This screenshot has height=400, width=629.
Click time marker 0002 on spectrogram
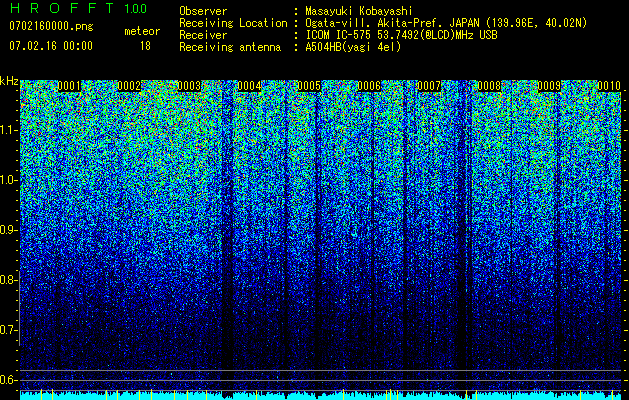tap(129, 86)
